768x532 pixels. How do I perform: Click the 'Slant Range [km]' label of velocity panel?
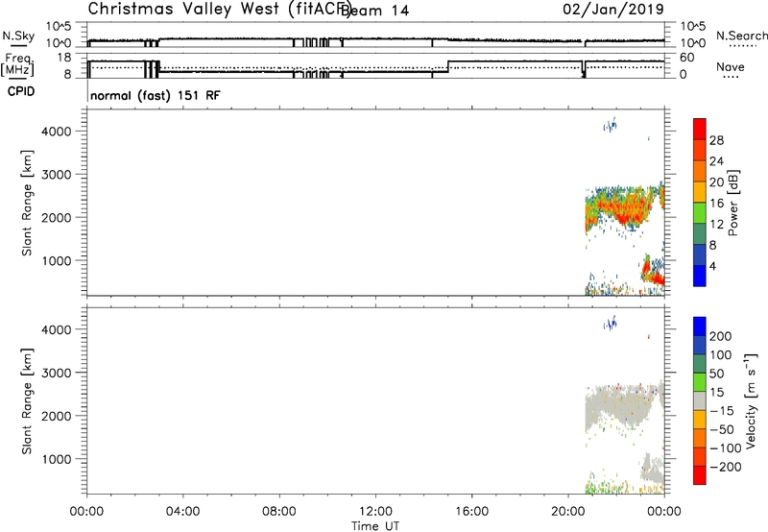(27, 401)
